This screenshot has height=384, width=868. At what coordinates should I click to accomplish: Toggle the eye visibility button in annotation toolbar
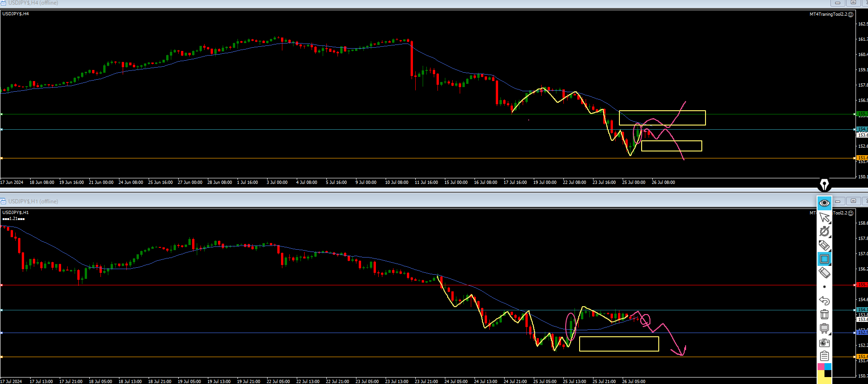[824, 203]
